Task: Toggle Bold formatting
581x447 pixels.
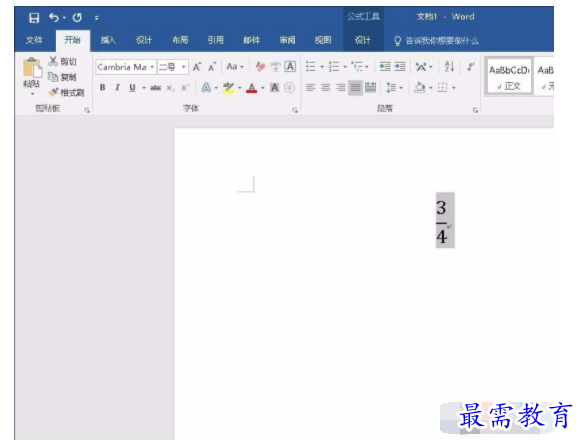Action: 103,88
